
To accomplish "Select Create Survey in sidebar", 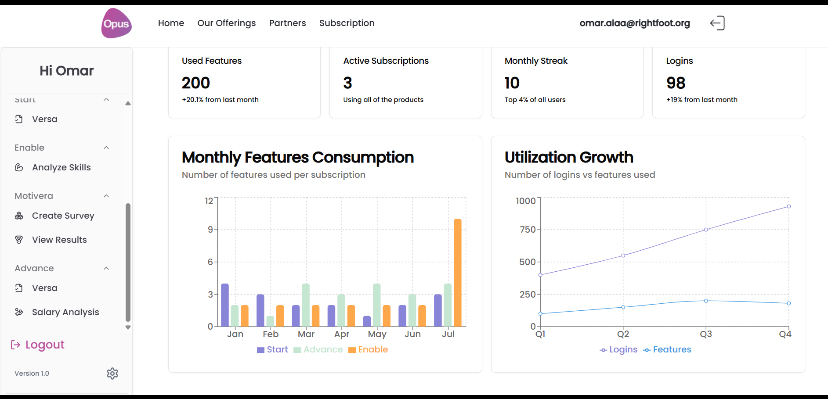I will 63,216.
